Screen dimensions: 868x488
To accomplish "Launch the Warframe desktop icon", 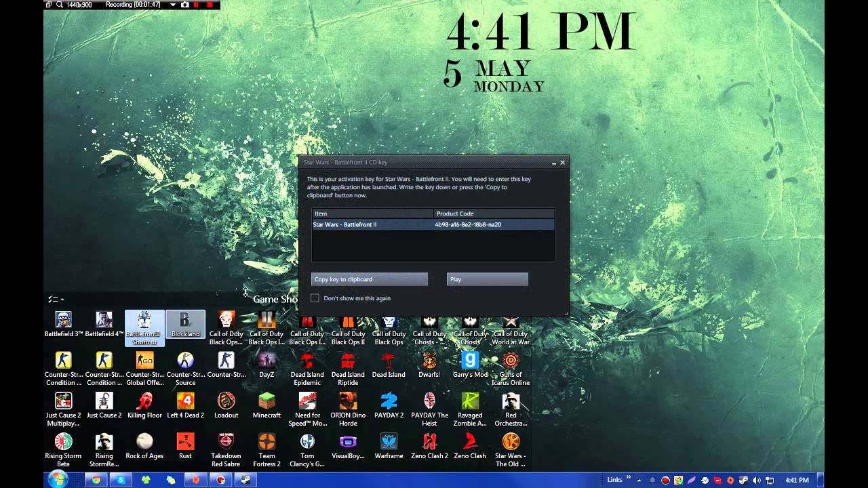I will [x=389, y=446].
